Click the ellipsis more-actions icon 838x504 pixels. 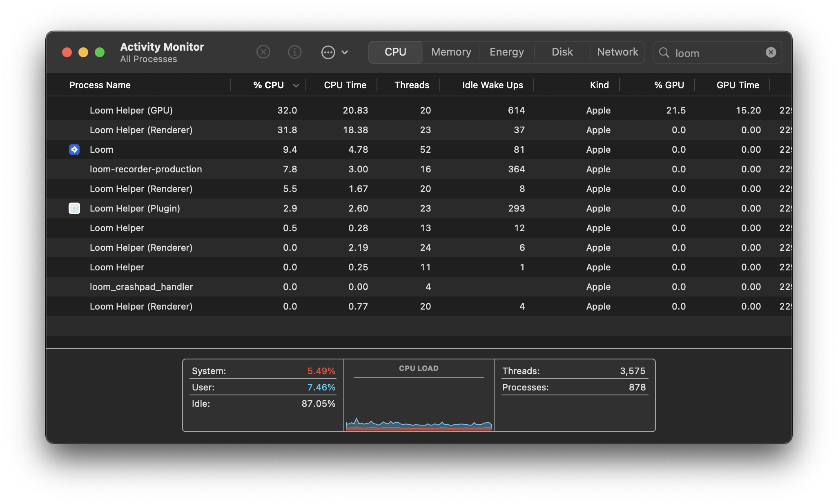[x=328, y=52]
